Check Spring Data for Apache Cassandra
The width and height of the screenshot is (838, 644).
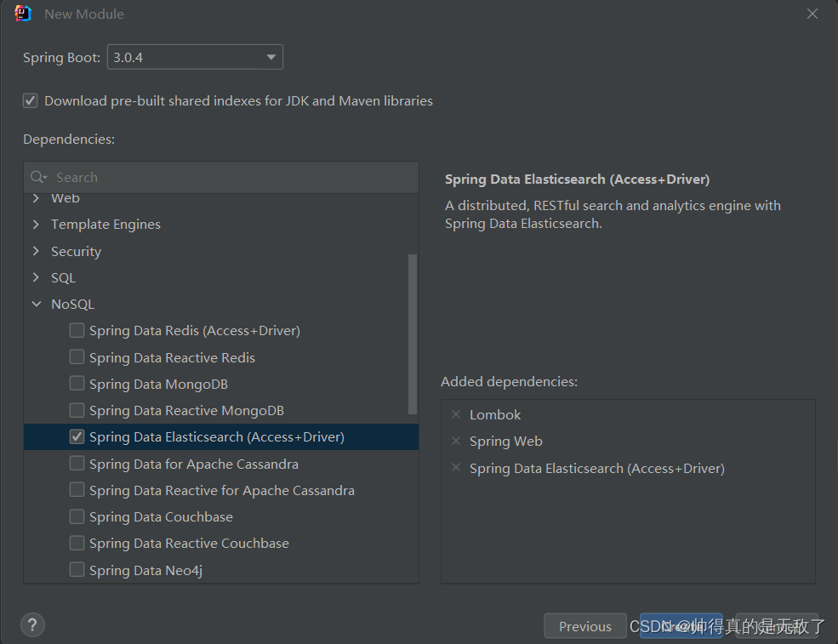tap(77, 464)
